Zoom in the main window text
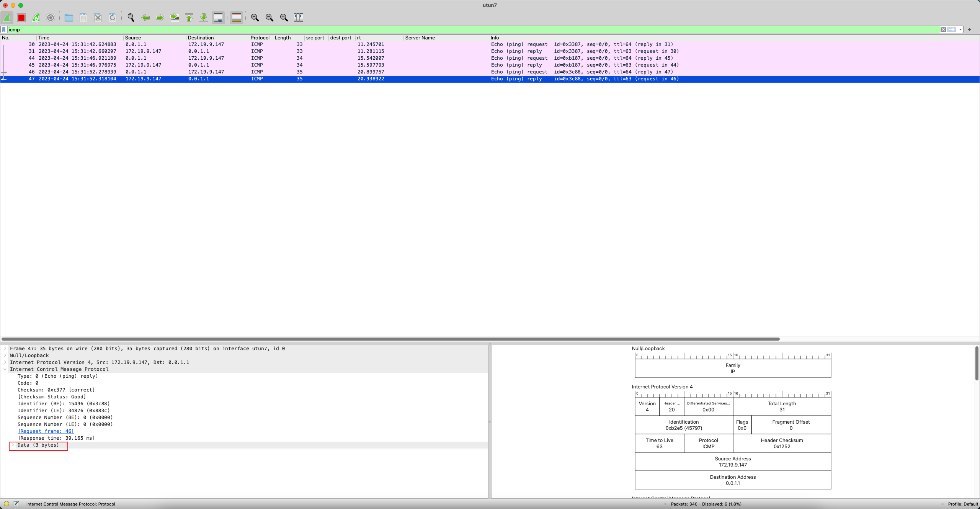 tap(255, 18)
